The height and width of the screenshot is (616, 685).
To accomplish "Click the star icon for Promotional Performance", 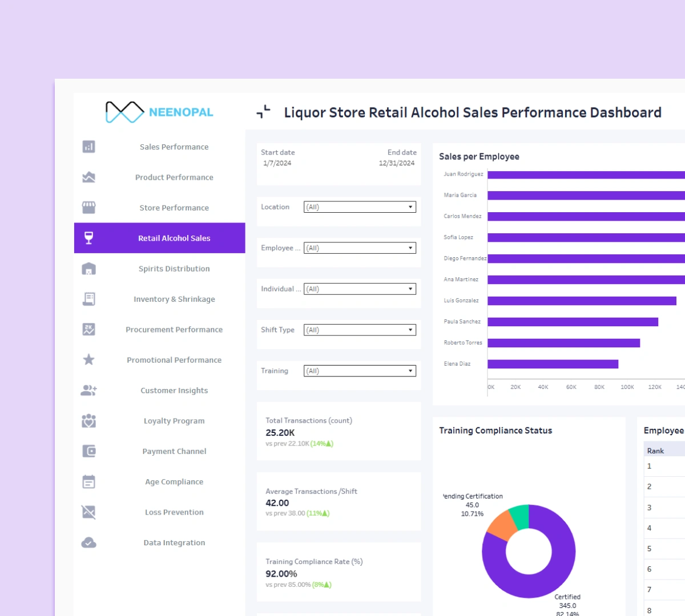I will pos(88,359).
